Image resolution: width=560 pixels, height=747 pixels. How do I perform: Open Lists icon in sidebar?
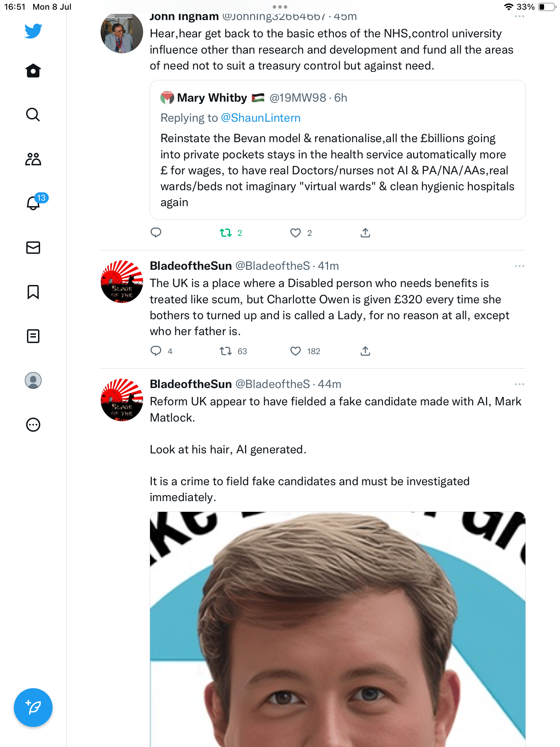click(33, 336)
